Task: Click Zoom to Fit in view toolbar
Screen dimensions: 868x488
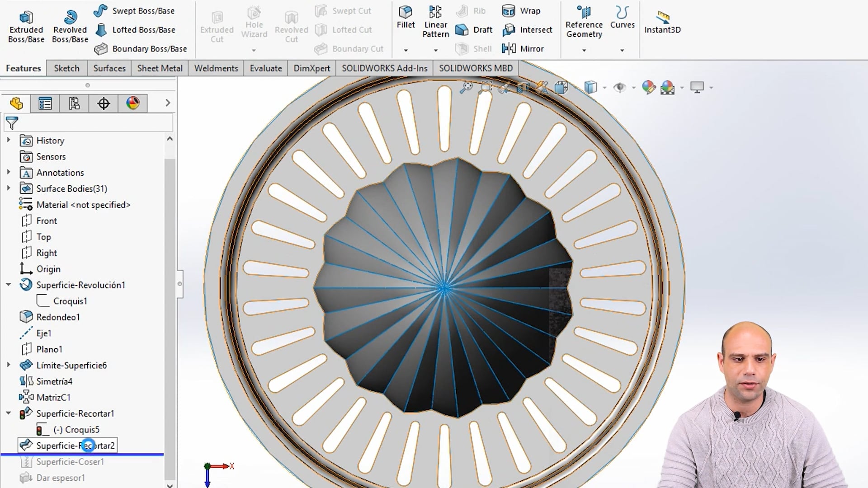Action: pyautogui.click(x=466, y=87)
